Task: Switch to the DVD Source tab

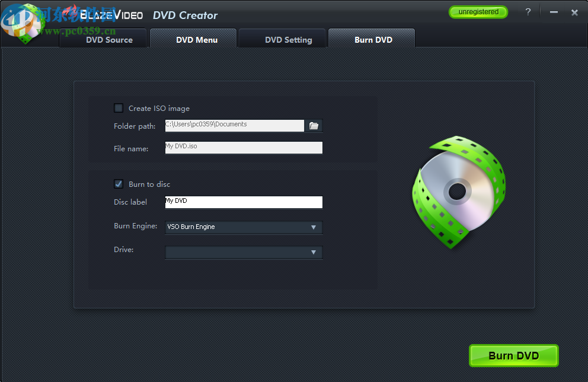Action: [x=110, y=39]
